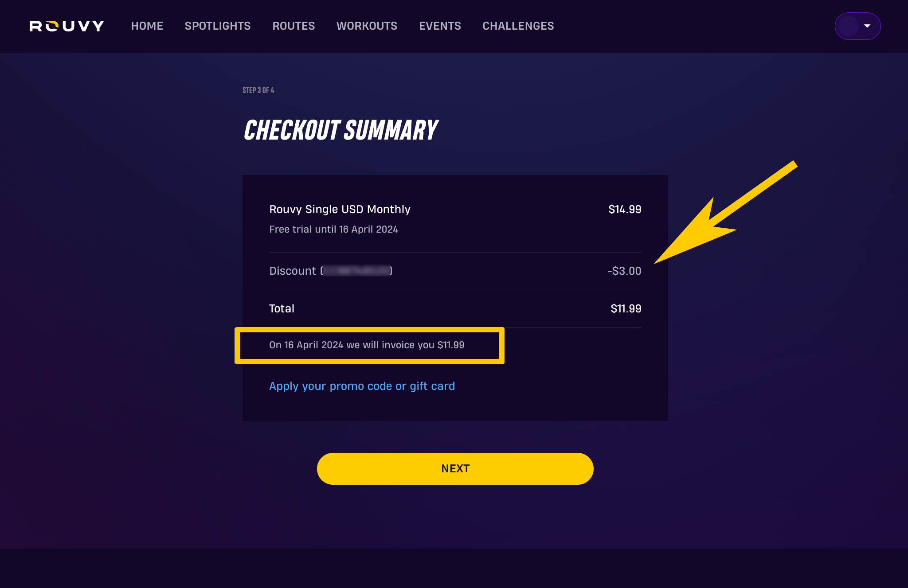908x588 pixels.
Task: Click the $11.99 total amount
Action: pyautogui.click(x=626, y=308)
